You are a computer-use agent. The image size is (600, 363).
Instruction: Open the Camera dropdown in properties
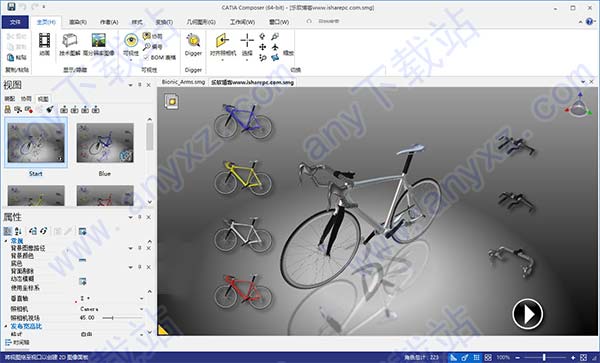click(x=111, y=309)
